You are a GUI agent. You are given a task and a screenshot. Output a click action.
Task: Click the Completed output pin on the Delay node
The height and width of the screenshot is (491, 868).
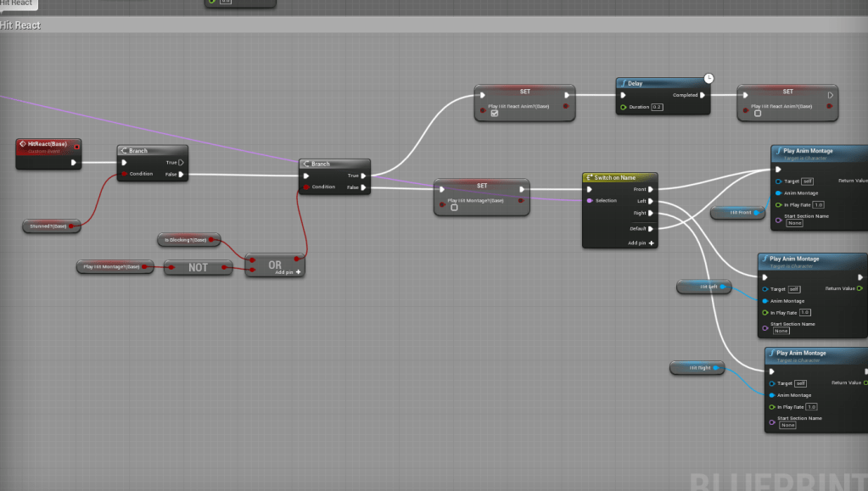click(x=703, y=95)
